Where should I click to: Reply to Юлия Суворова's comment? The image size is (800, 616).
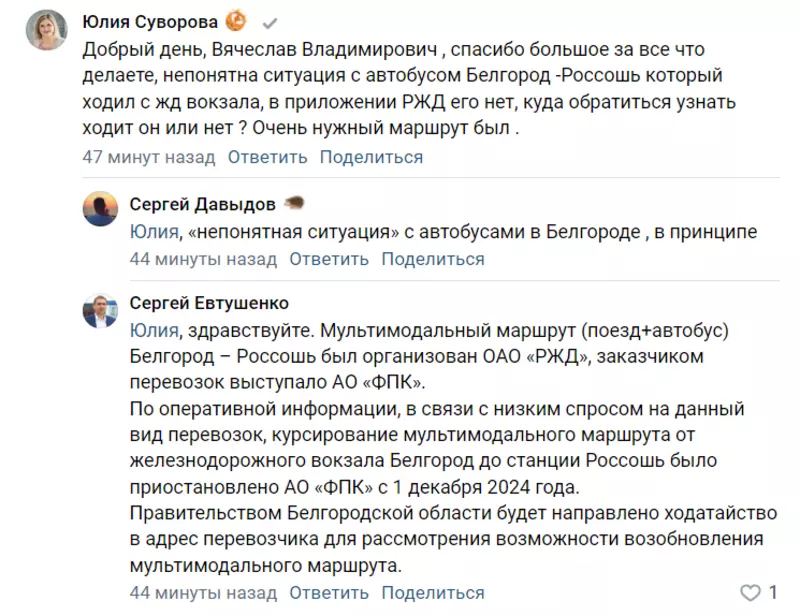(267, 157)
